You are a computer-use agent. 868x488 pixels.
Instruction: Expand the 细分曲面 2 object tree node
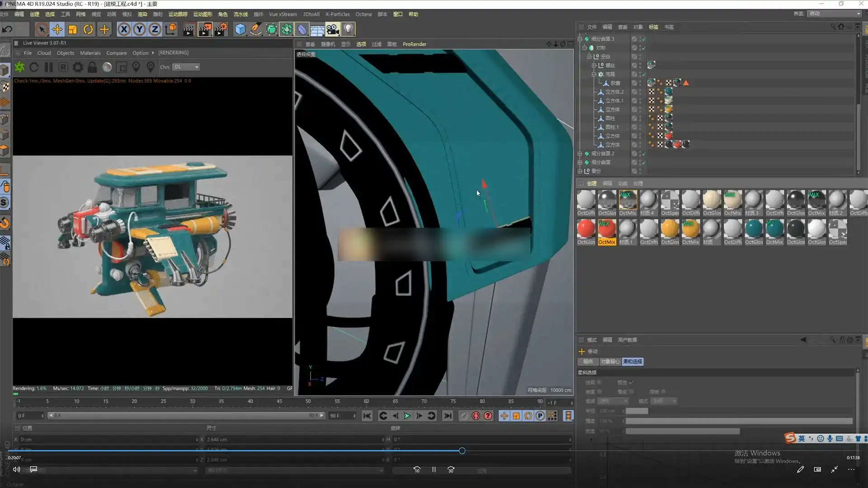(580, 154)
